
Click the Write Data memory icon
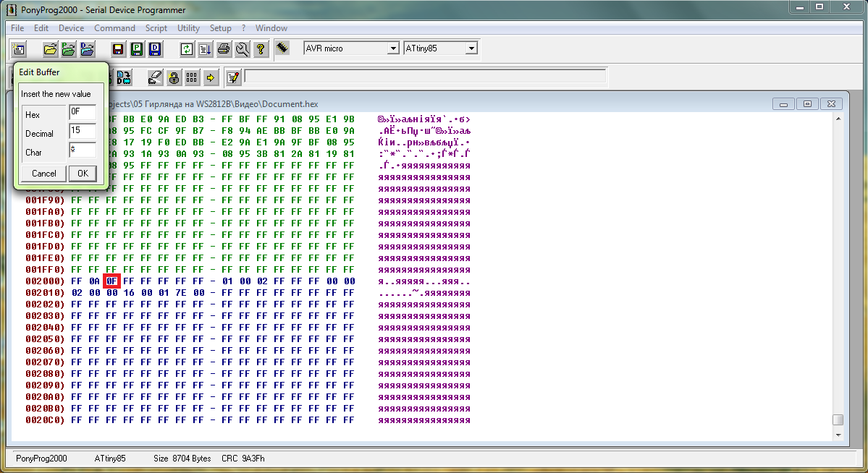click(x=124, y=78)
